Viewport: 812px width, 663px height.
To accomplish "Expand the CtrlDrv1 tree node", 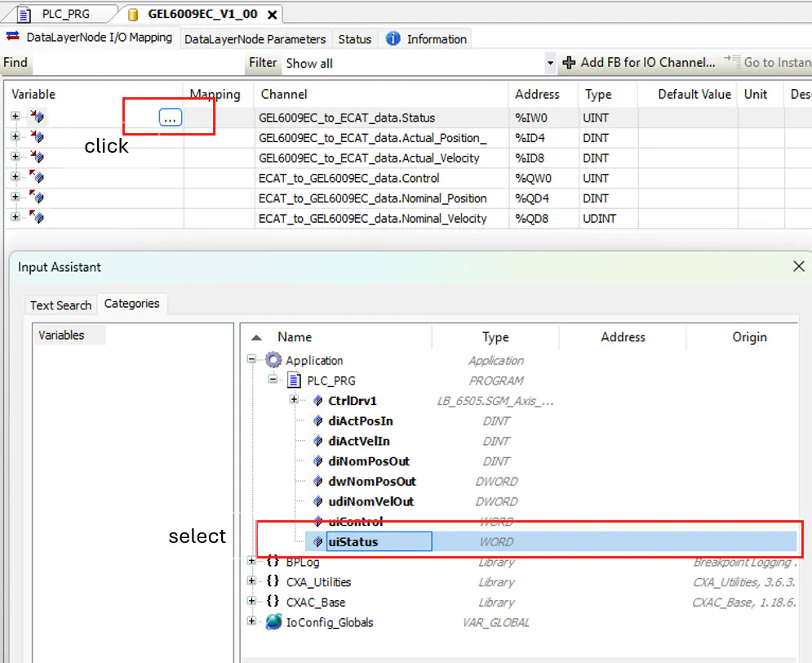I will (x=294, y=401).
